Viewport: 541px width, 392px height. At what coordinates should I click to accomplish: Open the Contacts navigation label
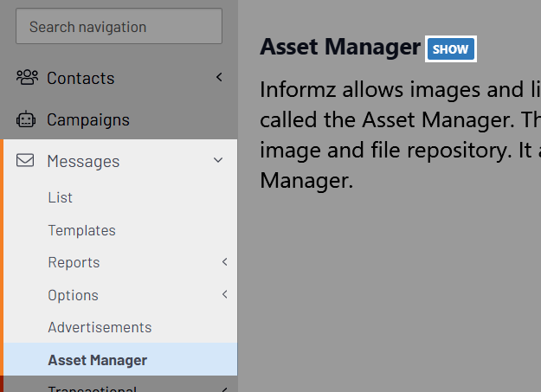pyautogui.click(x=81, y=78)
